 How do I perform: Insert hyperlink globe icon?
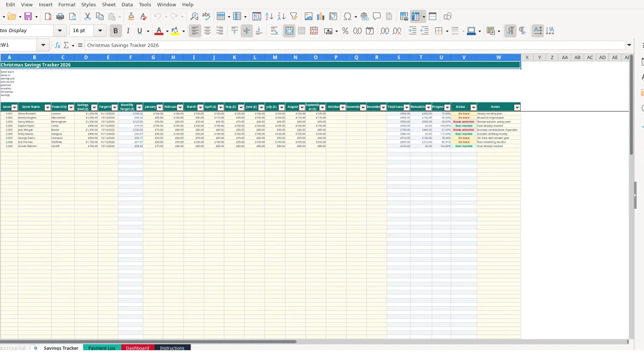coord(365,17)
